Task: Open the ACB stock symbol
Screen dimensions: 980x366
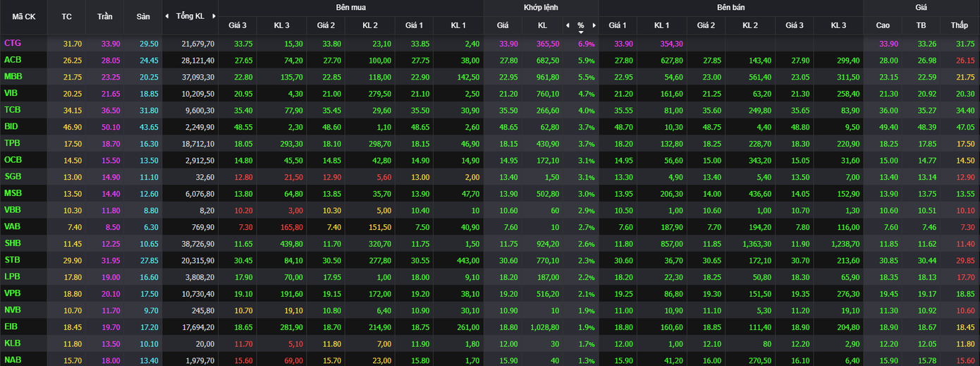Action: (x=13, y=60)
